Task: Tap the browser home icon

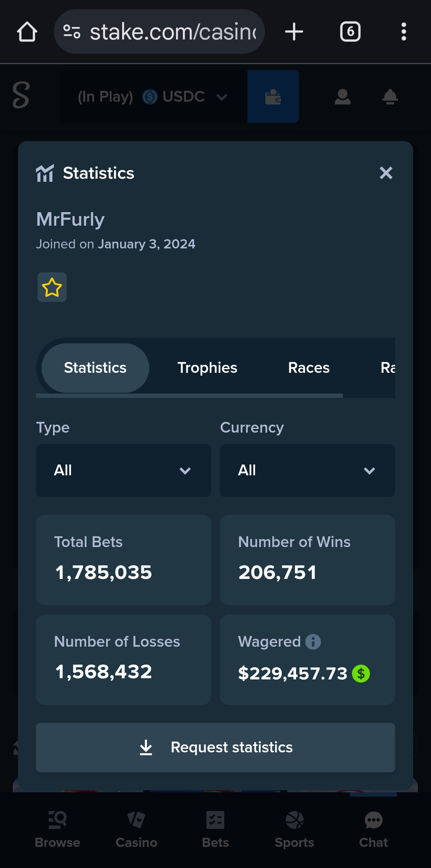Action: pos(27,32)
